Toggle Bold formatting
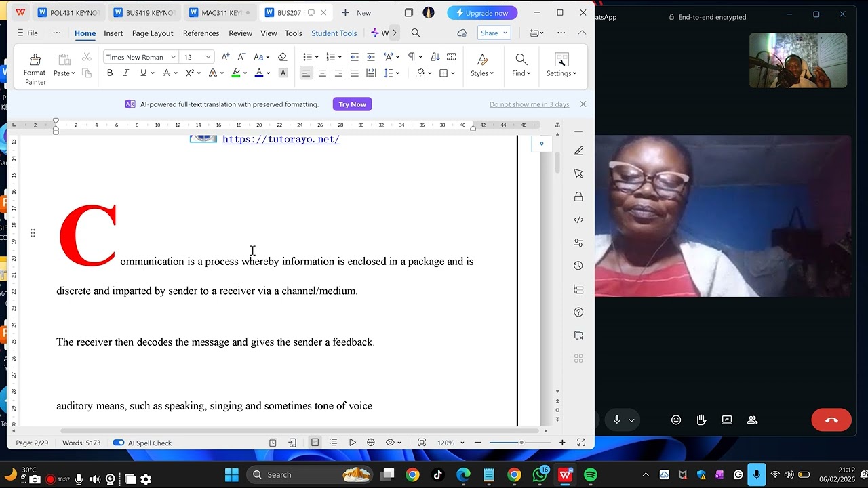The height and width of the screenshot is (488, 868). point(110,73)
